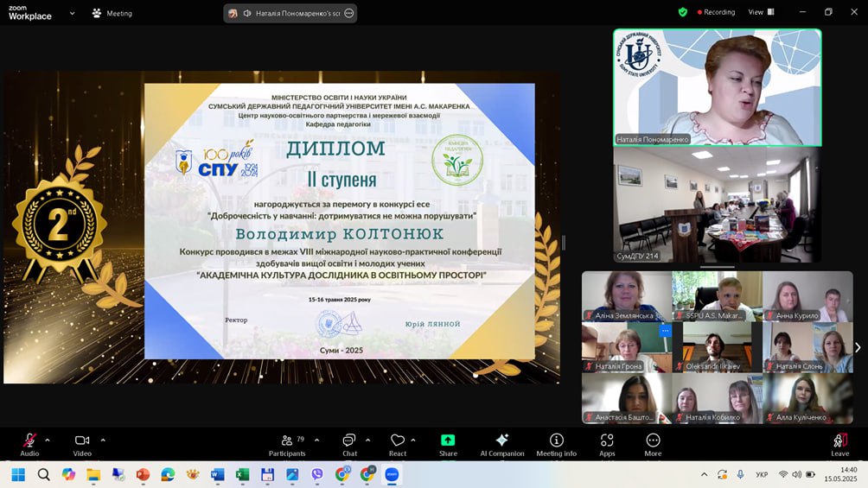Open Zoom Workplace dropdown chevron
This screenshot has width=868, height=488.
pyautogui.click(x=72, y=14)
